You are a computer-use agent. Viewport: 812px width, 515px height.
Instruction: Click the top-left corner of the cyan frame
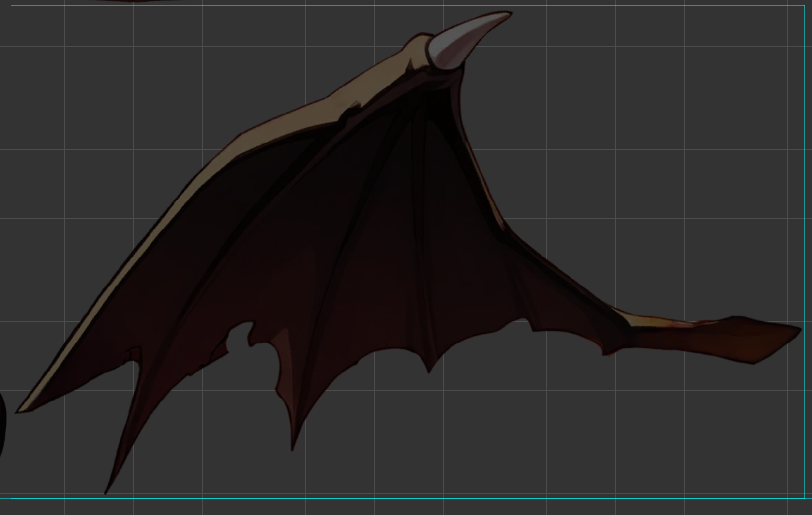pyautogui.click(x=11, y=6)
